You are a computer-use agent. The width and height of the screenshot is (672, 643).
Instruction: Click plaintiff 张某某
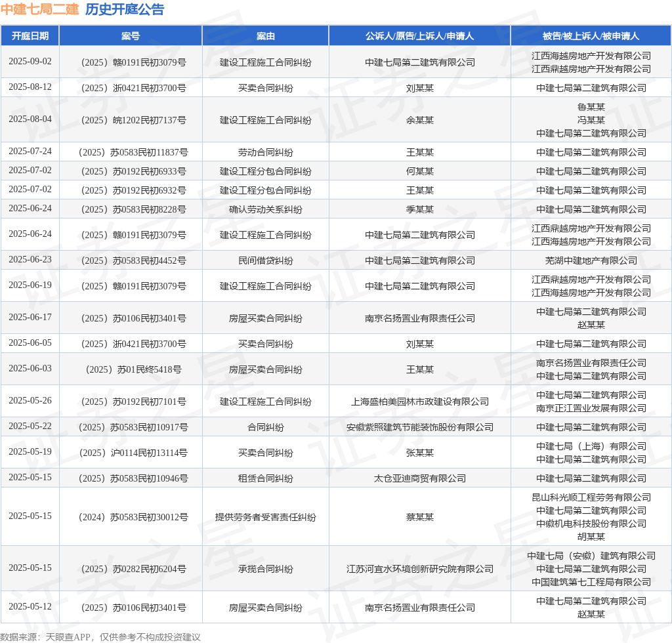(x=420, y=453)
